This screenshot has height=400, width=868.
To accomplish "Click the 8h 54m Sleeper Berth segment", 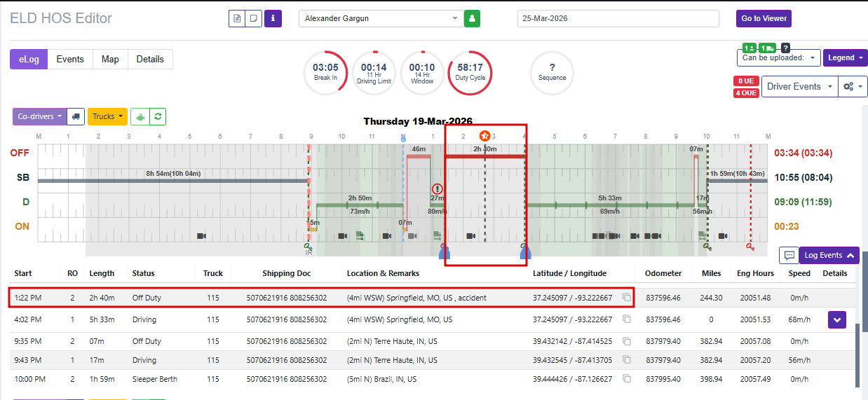I will (173, 181).
